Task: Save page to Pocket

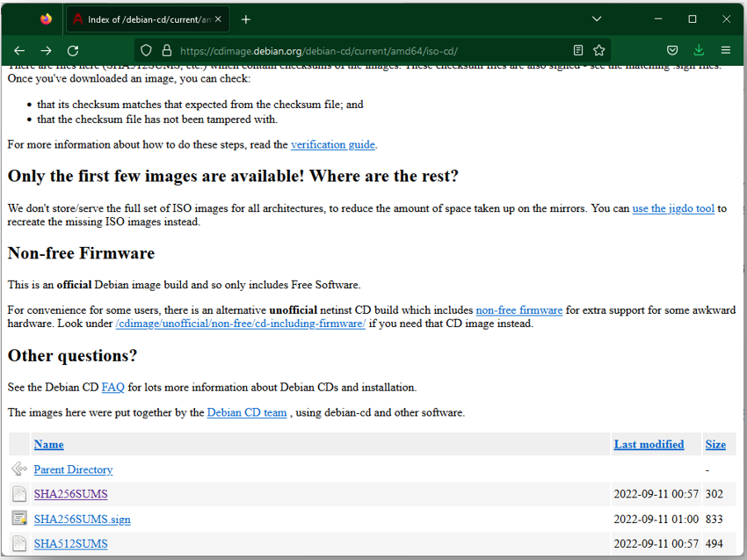Action: tap(672, 50)
